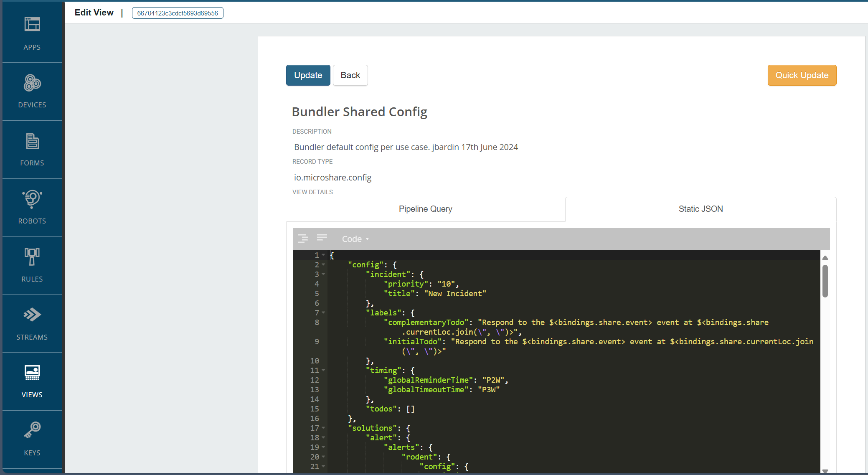Open the Robots section icon
Viewport: 868px width, 475px height.
32,199
